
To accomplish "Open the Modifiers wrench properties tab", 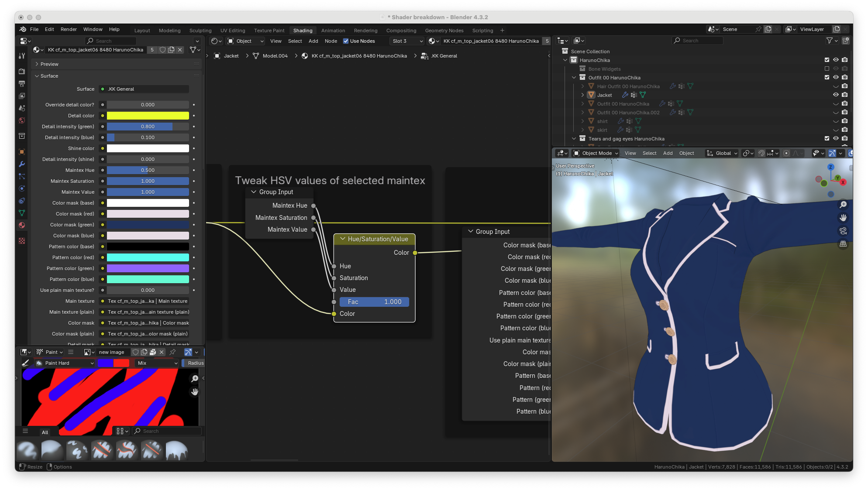I will [x=22, y=164].
